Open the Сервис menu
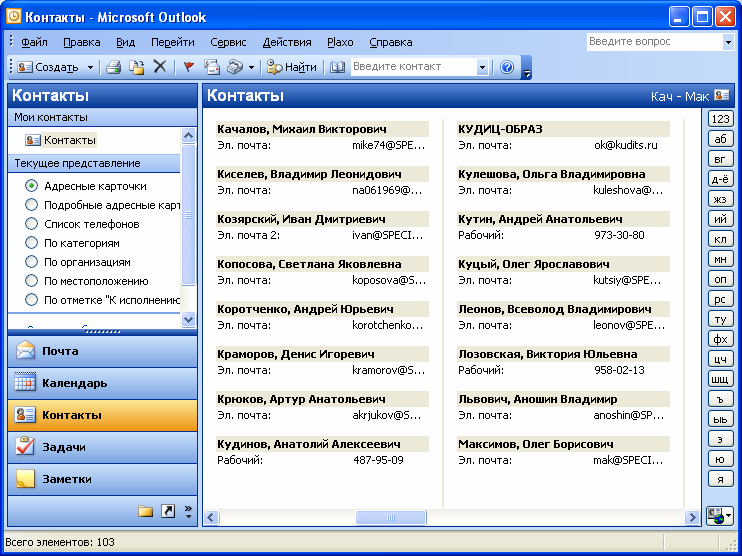 point(228,42)
